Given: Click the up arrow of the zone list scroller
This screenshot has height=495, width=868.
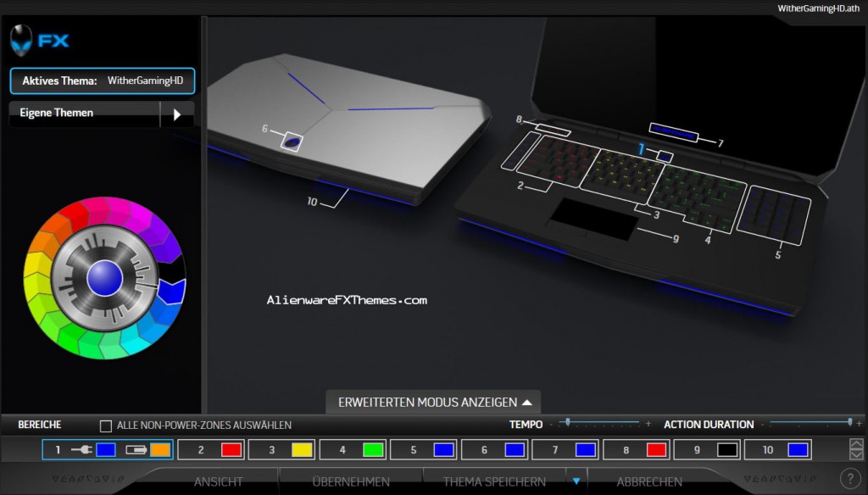Looking at the screenshot, I should pyautogui.click(x=856, y=444).
